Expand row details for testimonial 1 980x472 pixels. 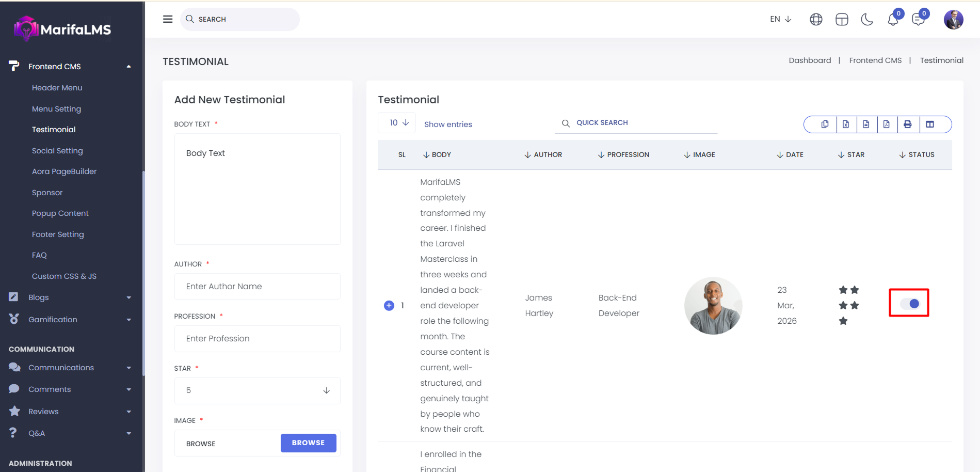point(389,306)
